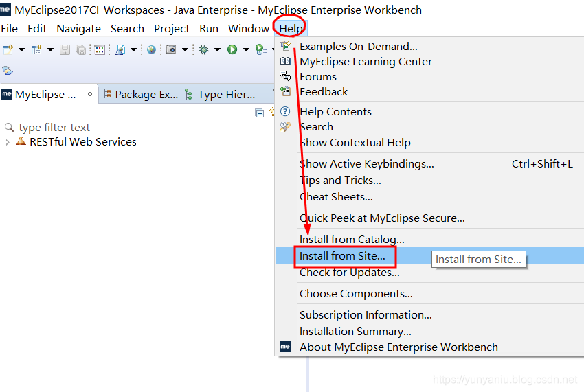Click the green Run button icon
This screenshot has width=584, height=392.
point(232,49)
